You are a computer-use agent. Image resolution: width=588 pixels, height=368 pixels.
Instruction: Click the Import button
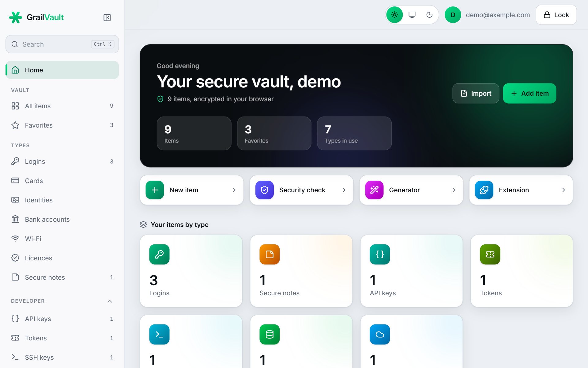[x=476, y=93]
